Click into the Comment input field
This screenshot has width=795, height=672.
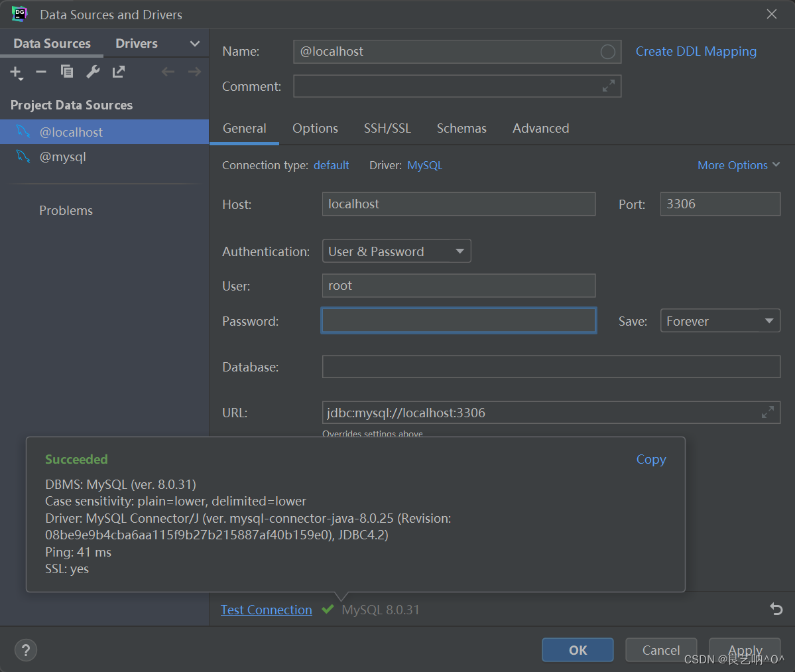(x=457, y=86)
